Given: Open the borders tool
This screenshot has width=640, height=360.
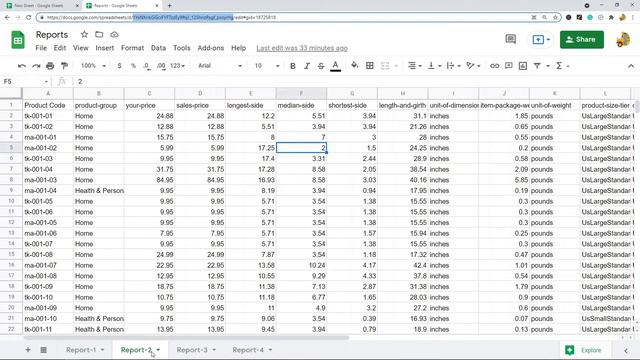Looking at the screenshot, I should pyautogui.click(x=370, y=65).
